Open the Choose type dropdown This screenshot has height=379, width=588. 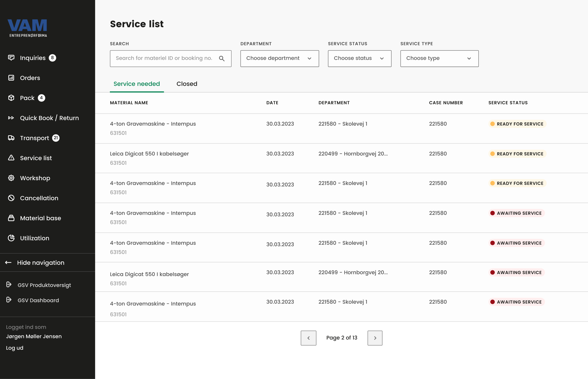coord(439,59)
